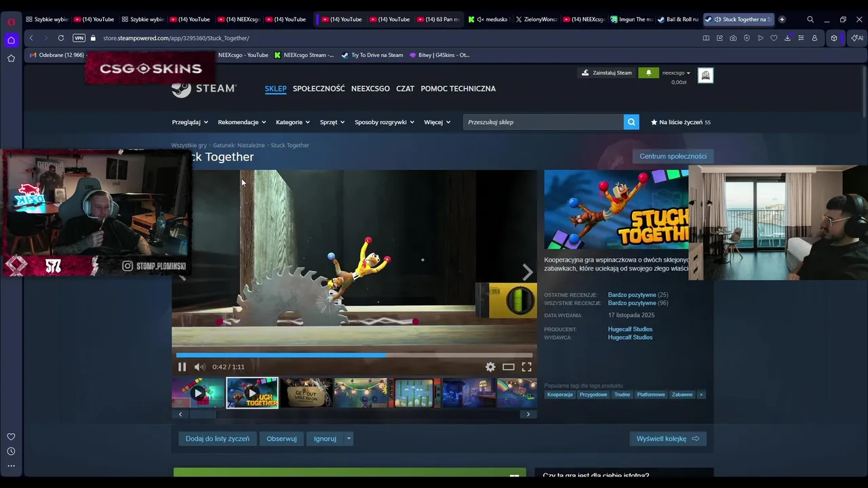Open Opera sidebar heart icon

tap(11, 436)
